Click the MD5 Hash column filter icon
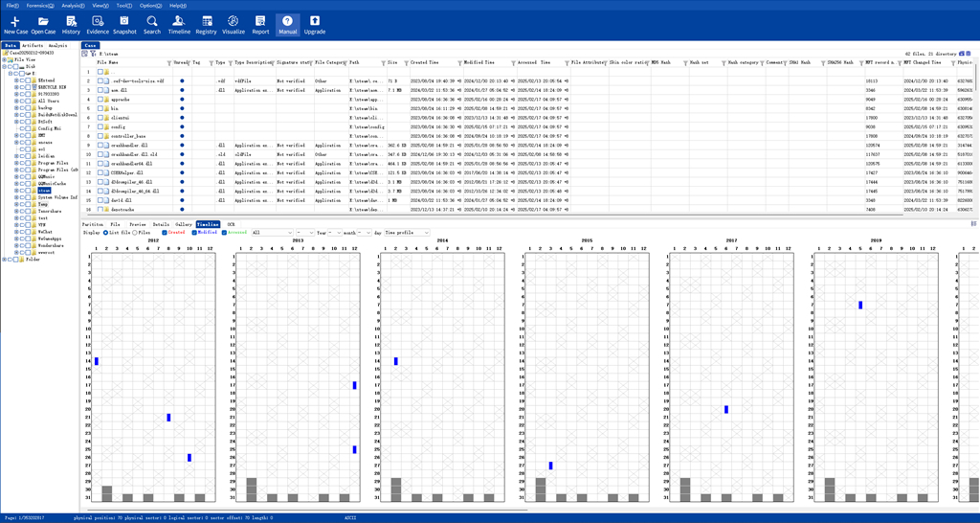The width and height of the screenshot is (980, 523). (684, 63)
